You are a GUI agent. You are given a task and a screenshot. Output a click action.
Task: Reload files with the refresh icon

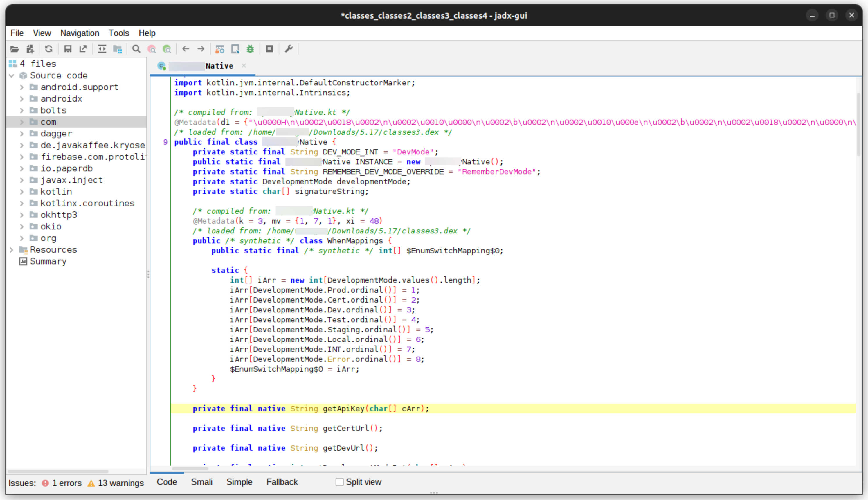pyautogui.click(x=49, y=49)
